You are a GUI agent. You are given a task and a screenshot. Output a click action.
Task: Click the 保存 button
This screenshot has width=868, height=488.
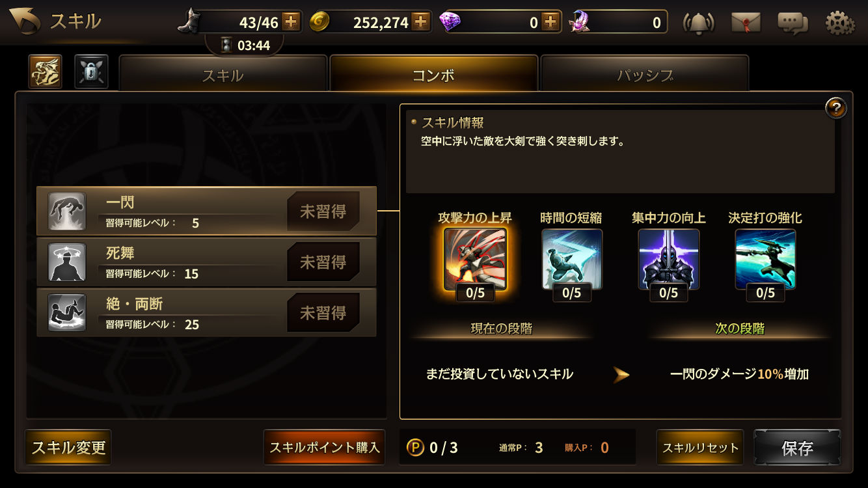[797, 448]
